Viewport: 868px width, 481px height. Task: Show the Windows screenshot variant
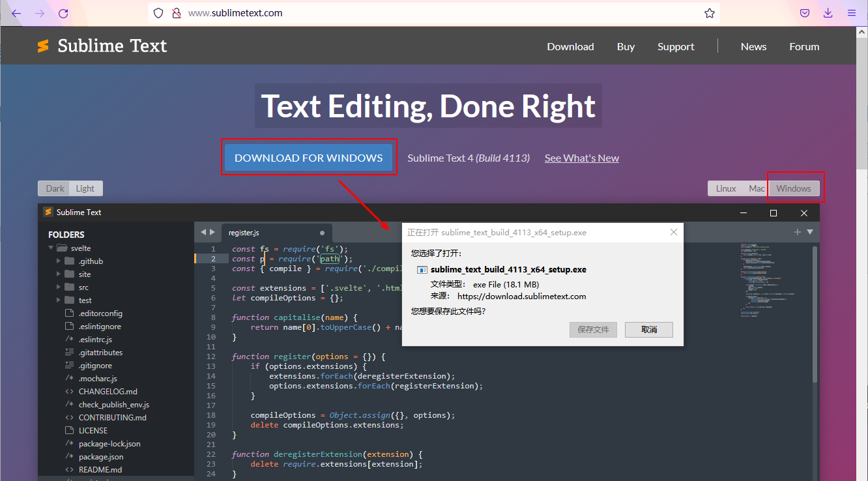point(794,188)
